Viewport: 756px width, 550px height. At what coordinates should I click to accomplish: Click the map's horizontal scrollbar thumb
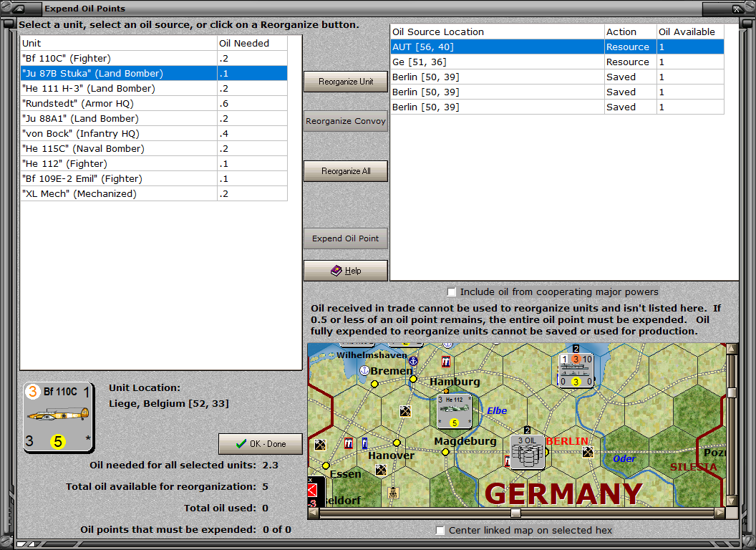(516, 513)
